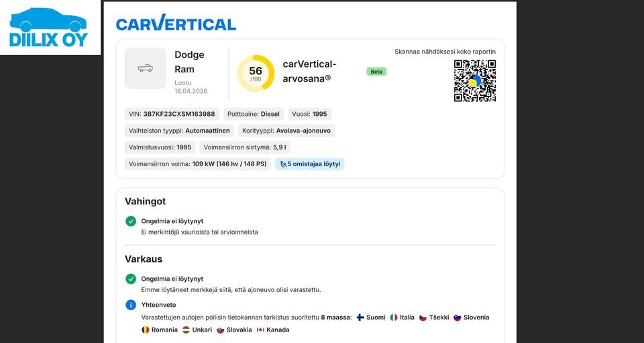Click the 'Vaihteiston tyyppi: Automaattinen' tag

(179, 131)
